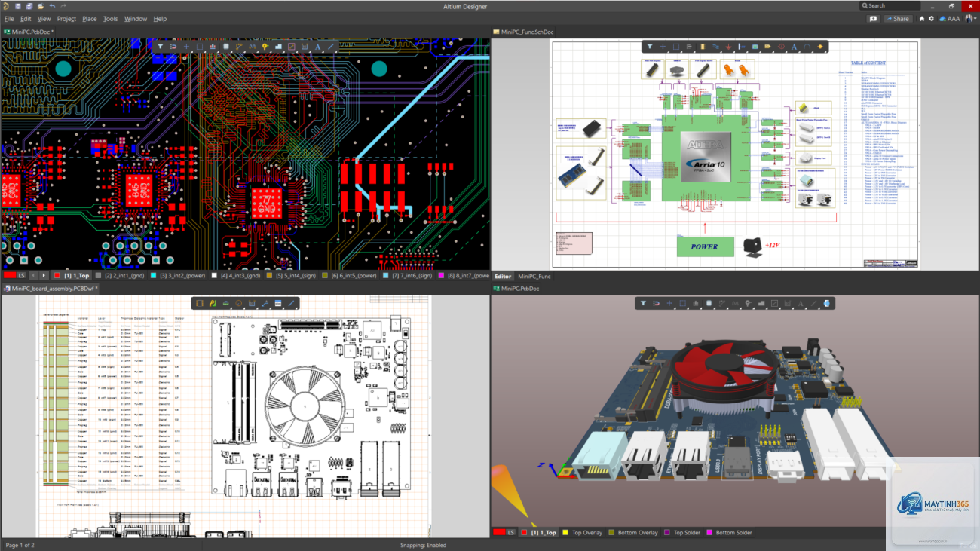Activate plus 'add' tool in top-left PCB toolbar
The height and width of the screenshot is (551, 980).
[x=186, y=47]
